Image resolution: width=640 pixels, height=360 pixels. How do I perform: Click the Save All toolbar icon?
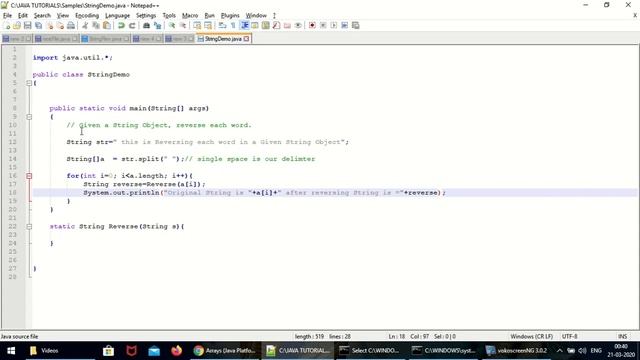pos(38,25)
